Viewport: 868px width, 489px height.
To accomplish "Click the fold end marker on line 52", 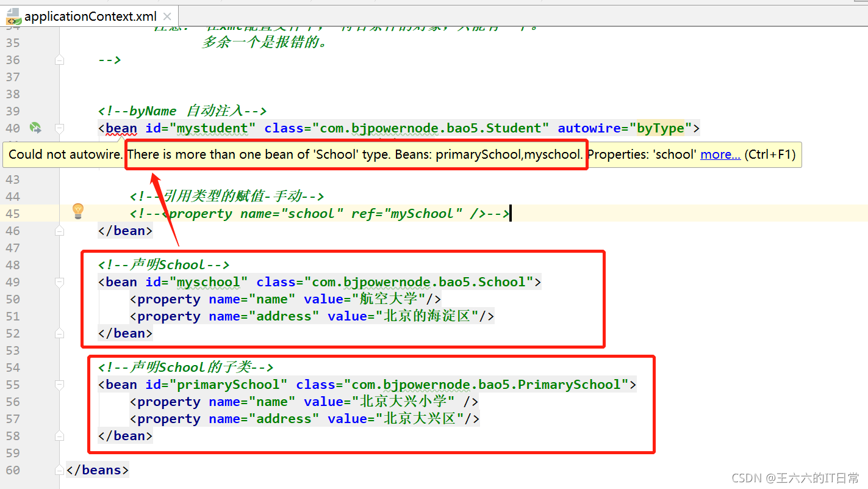I will 59,333.
